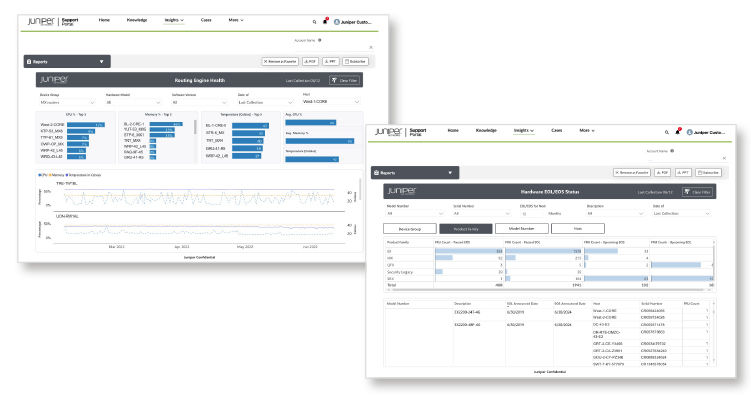Click Clear Filter funnel icon, Hardware EOL/EOS report
Image resolution: width=751 pixels, height=396 pixels.
coord(687,192)
